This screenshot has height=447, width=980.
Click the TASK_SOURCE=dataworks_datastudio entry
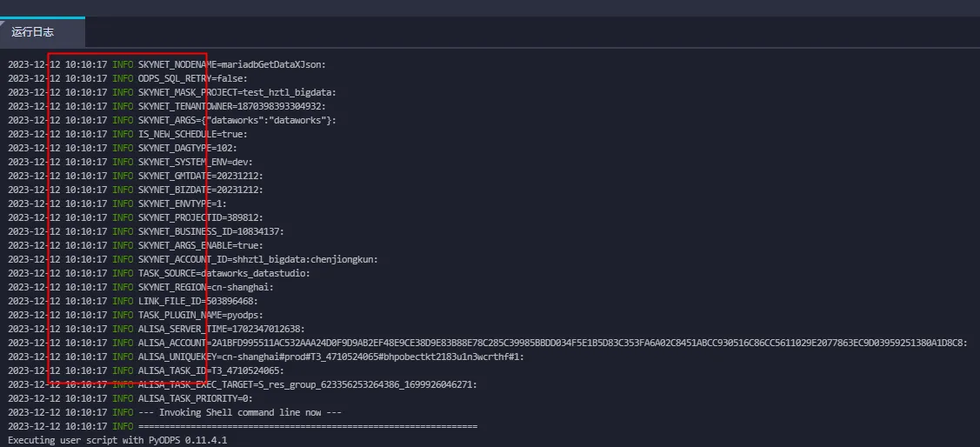pyautogui.click(x=223, y=273)
